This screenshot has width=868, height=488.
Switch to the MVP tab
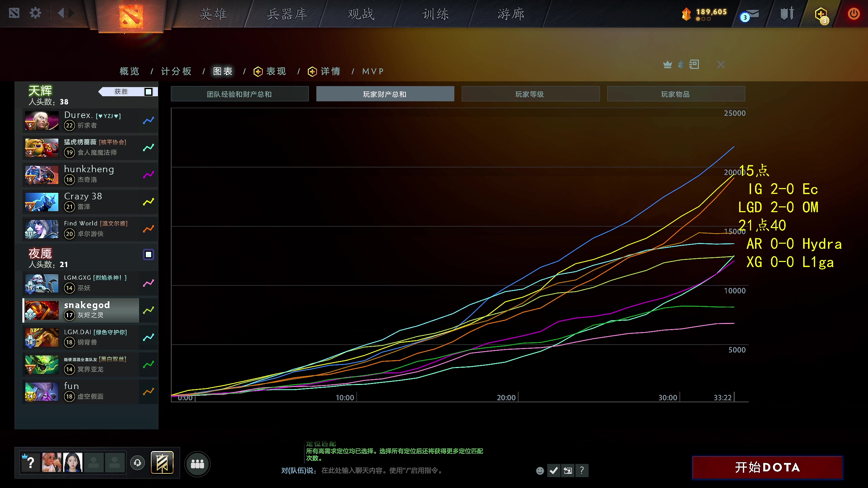tap(373, 71)
